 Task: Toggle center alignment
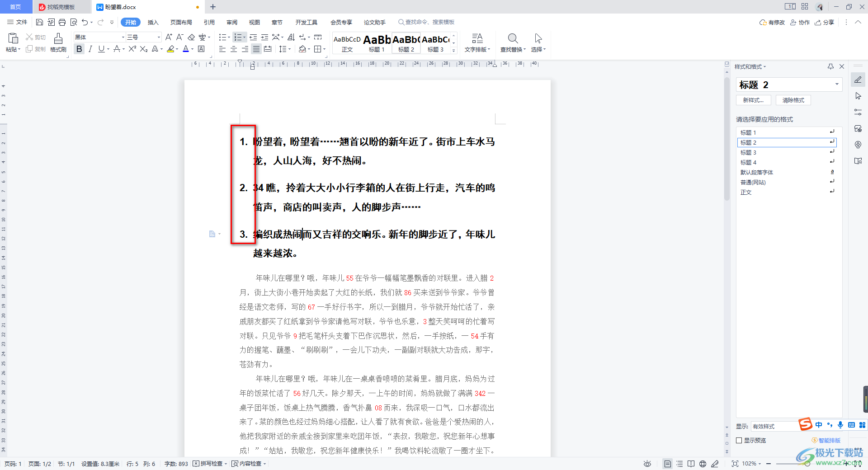(233, 49)
